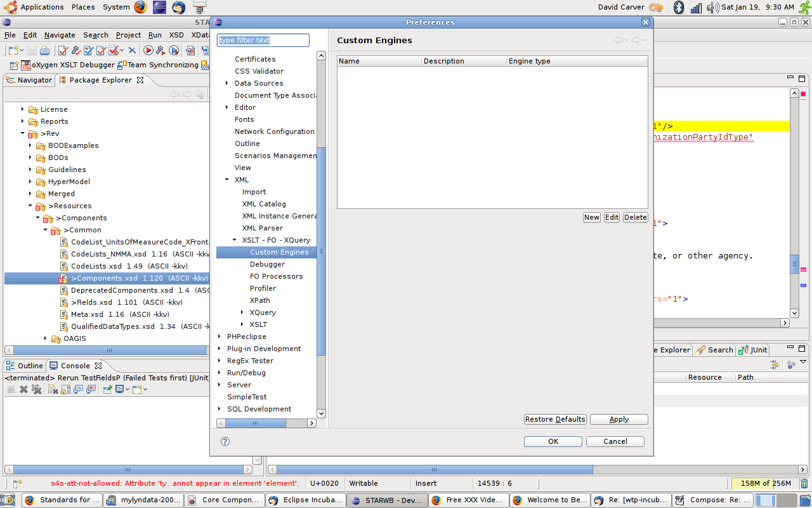Collapse the XSLT - FO - XQuery node
812x508 pixels.
pos(235,240)
